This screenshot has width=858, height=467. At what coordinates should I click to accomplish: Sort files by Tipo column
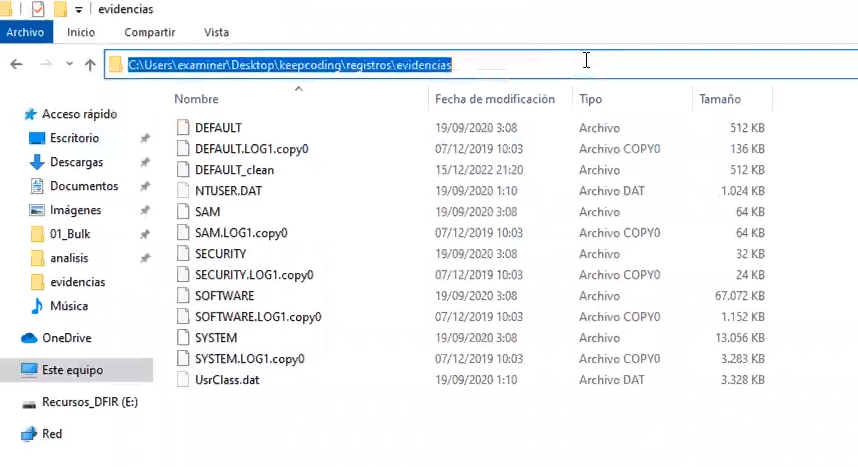pyautogui.click(x=590, y=99)
